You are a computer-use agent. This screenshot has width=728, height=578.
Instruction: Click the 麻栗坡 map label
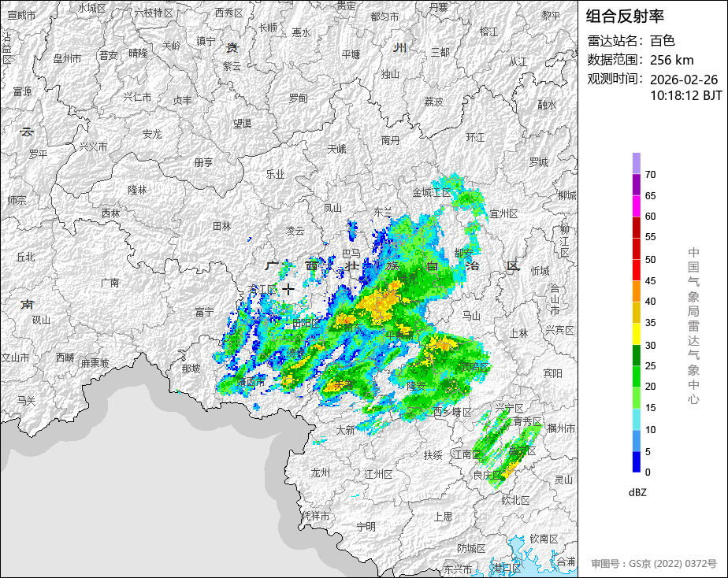click(x=95, y=363)
